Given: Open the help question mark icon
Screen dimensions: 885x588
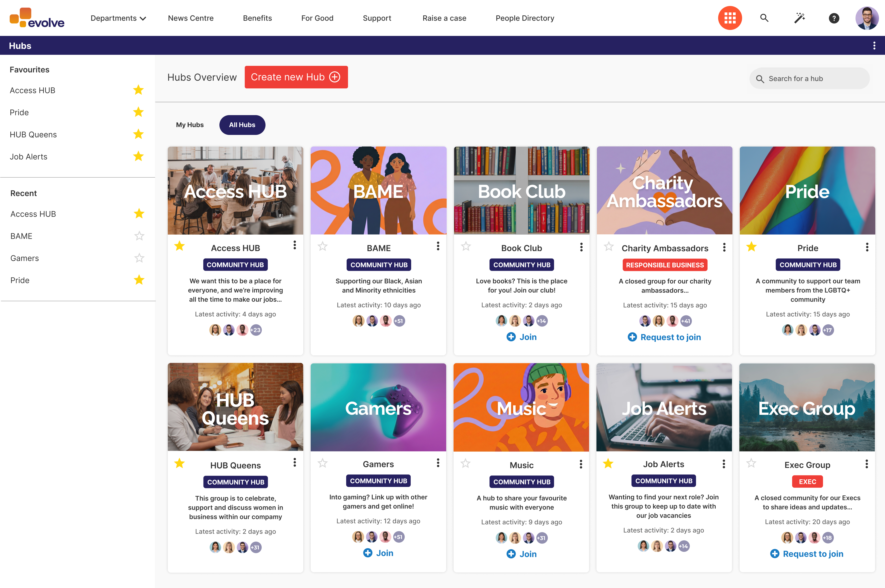Looking at the screenshot, I should coord(834,18).
